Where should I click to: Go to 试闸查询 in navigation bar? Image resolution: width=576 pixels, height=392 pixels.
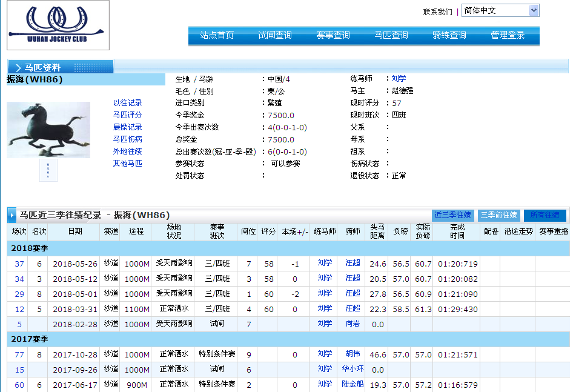tap(275, 35)
